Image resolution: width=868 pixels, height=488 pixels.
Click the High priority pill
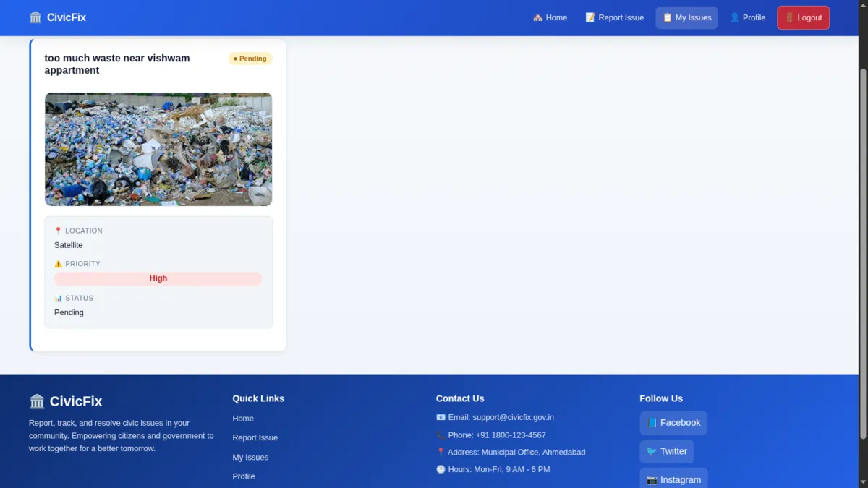pyautogui.click(x=158, y=278)
